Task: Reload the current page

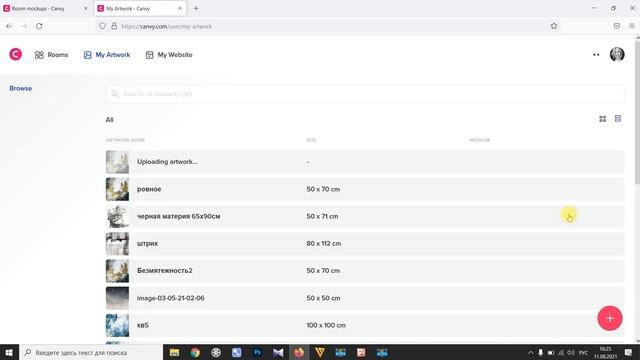Action: [39, 26]
